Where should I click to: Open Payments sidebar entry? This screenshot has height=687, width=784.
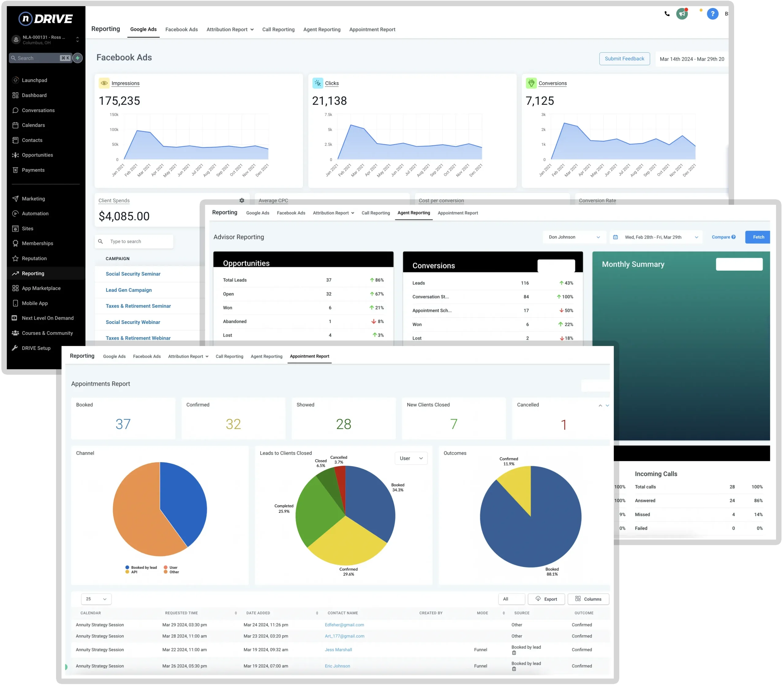[x=33, y=170]
